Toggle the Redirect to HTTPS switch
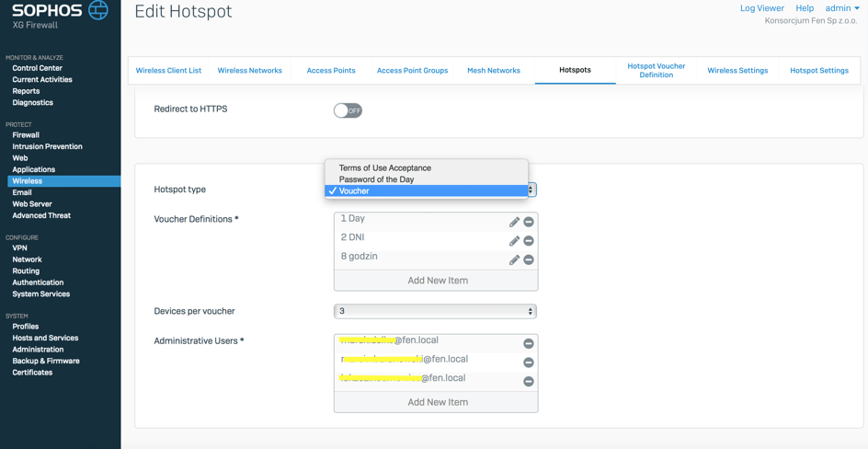 (348, 110)
